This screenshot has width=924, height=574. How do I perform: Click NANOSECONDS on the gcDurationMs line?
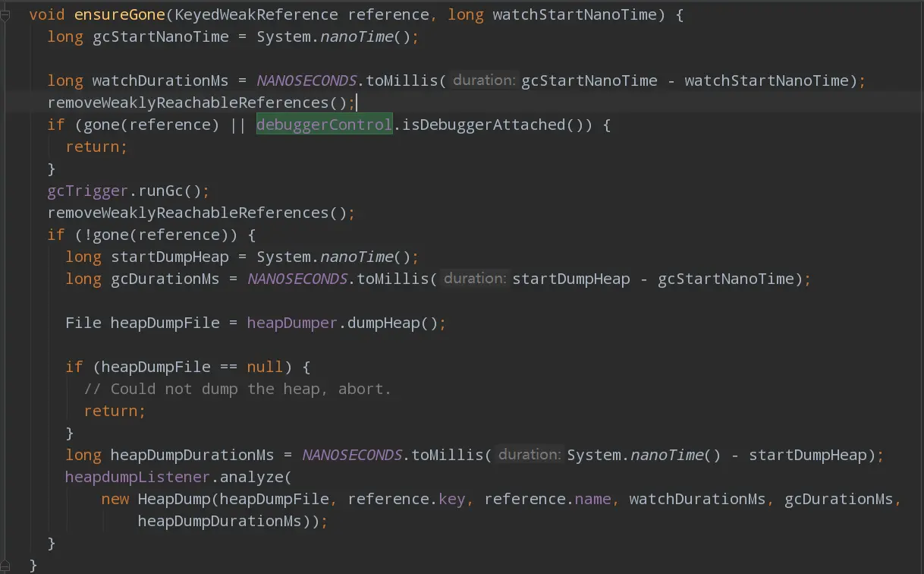(297, 279)
